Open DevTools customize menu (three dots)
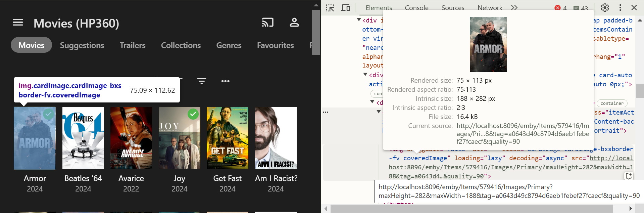The height and width of the screenshot is (213, 644). 620,7
